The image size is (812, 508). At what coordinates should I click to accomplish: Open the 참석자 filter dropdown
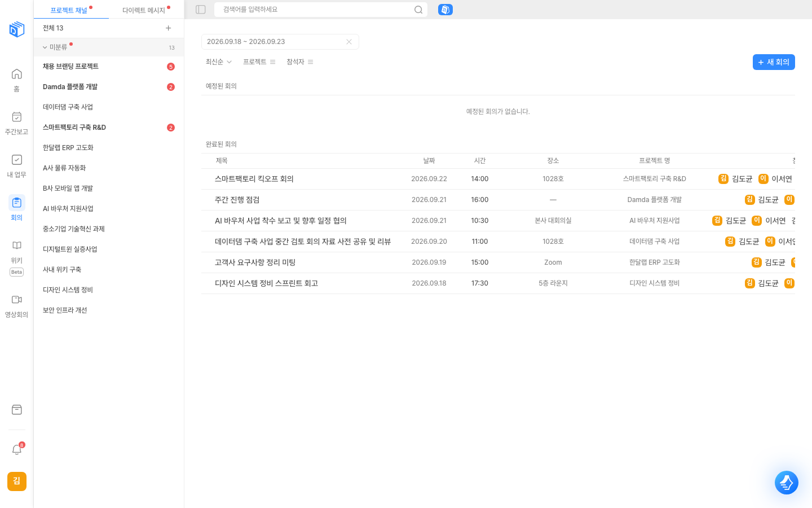tap(300, 62)
